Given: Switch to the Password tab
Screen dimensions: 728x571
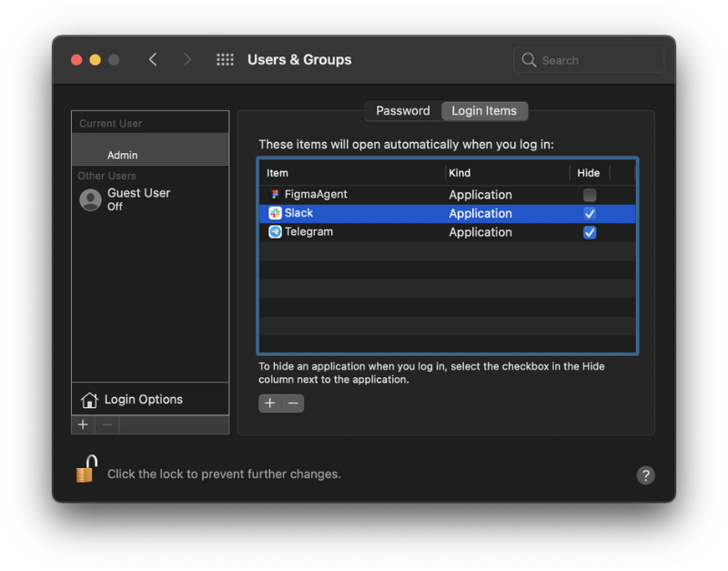Looking at the screenshot, I should [402, 110].
